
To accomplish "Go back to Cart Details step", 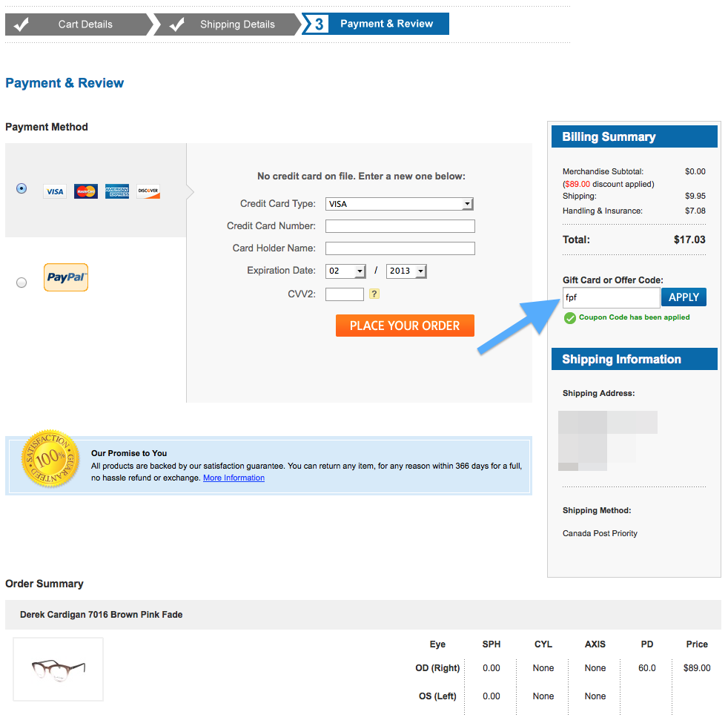I will click(79, 24).
